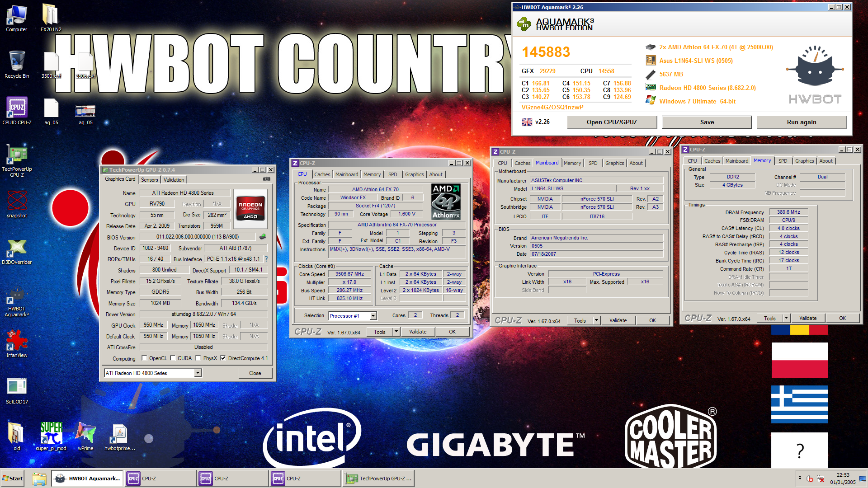The height and width of the screenshot is (488, 868).
Task: Click the Aquamark score 145883
Action: click(x=546, y=52)
